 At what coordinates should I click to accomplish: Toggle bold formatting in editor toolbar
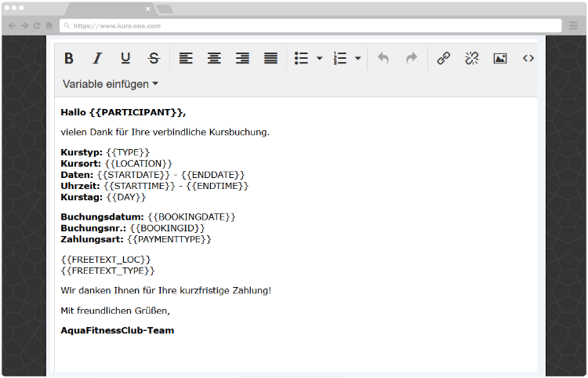(x=69, y=59)
